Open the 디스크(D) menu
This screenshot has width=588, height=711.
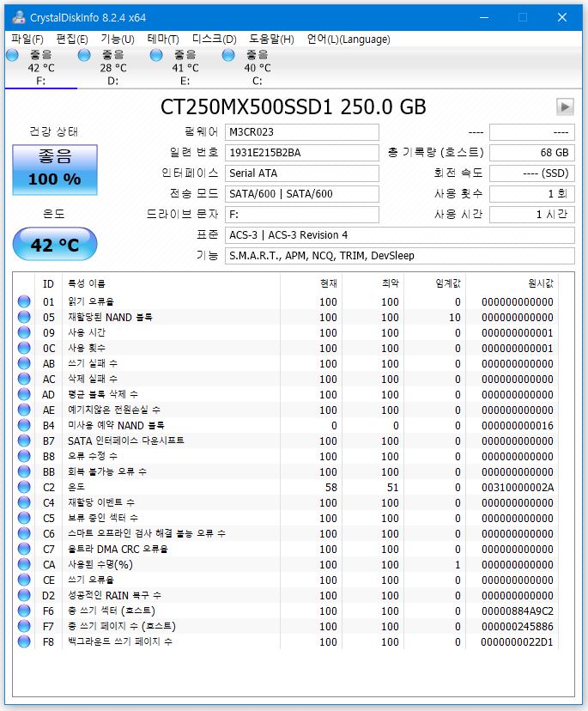tap(215, 39)
